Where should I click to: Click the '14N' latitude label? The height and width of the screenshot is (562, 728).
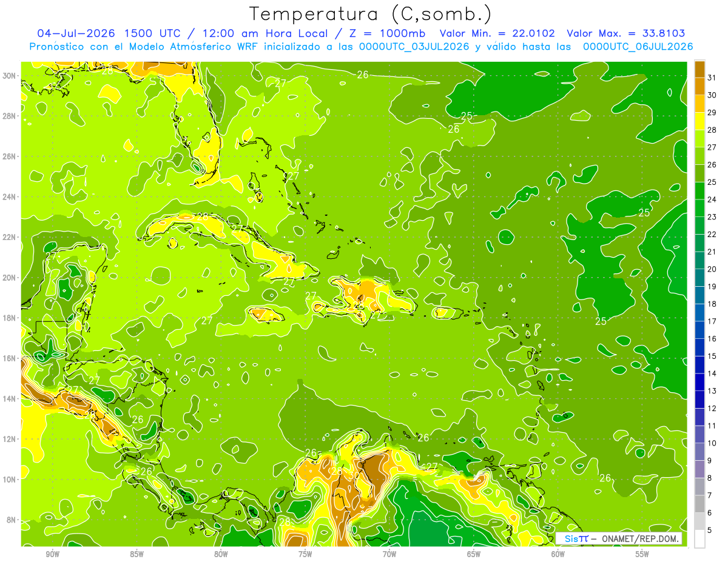pos(10,398)
